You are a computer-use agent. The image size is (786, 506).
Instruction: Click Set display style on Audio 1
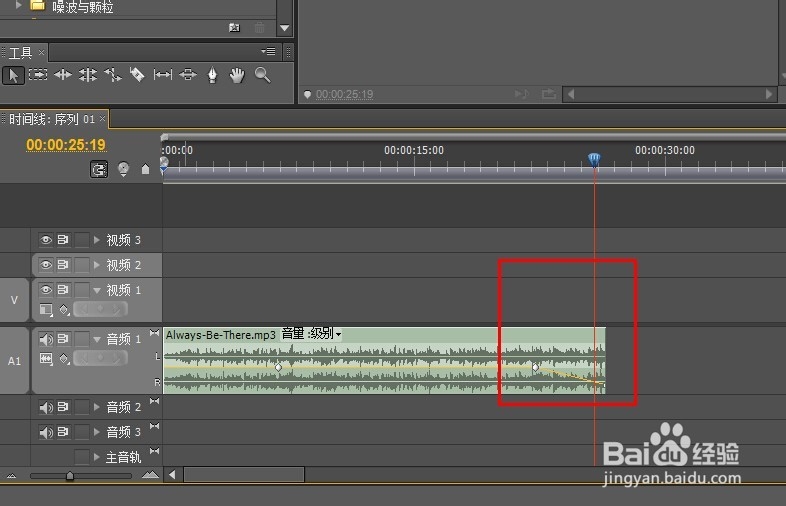46,359
